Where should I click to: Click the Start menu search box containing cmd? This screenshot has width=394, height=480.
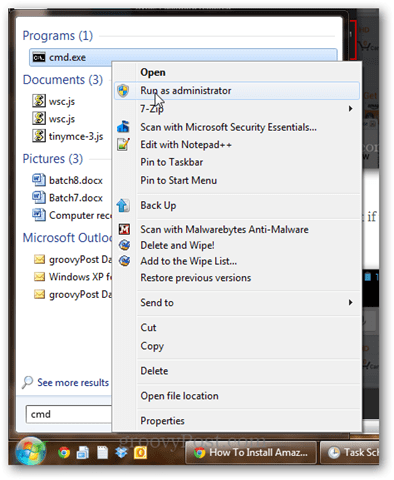tap(69, 414)
